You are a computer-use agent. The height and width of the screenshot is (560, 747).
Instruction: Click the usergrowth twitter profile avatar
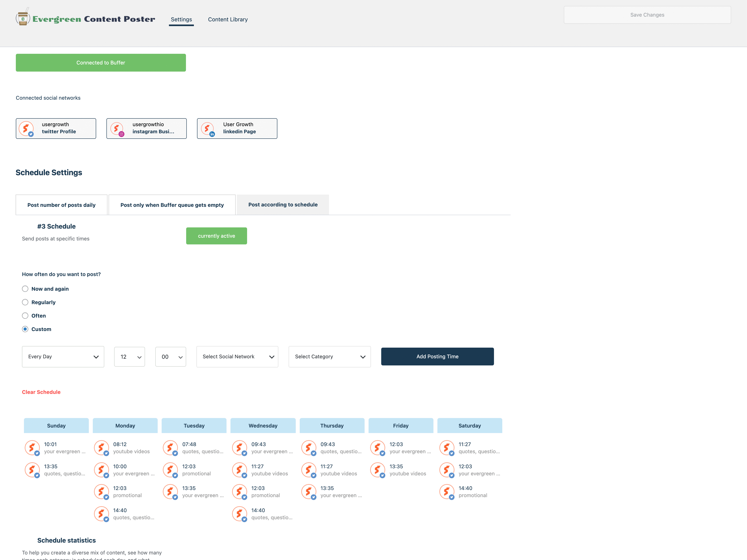click(x=26, y=129)
